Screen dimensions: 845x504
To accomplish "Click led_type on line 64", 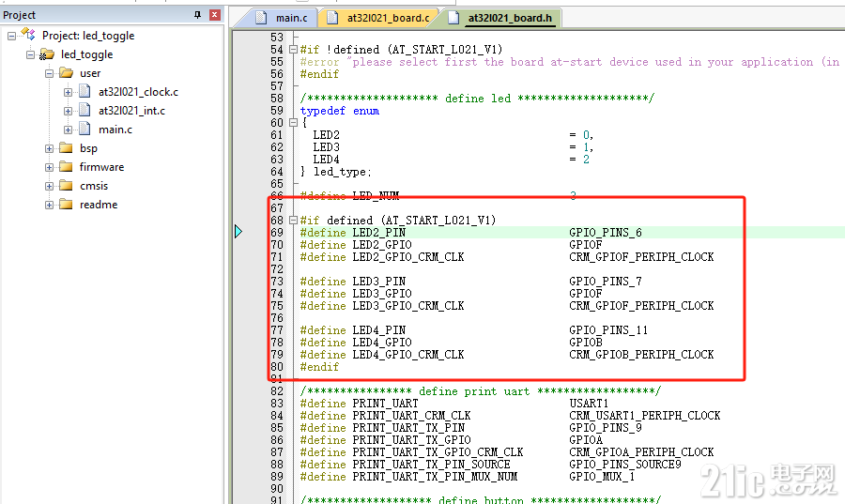I will pyautogui.click(x=340, y=171).
